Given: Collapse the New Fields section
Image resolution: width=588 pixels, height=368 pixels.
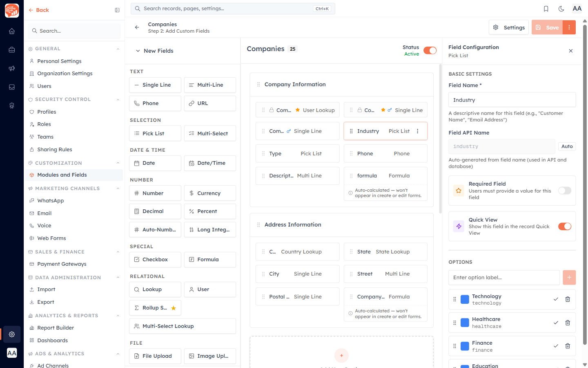Looking at the screenshot, I should pyautogui.click(x=138, y=51).
